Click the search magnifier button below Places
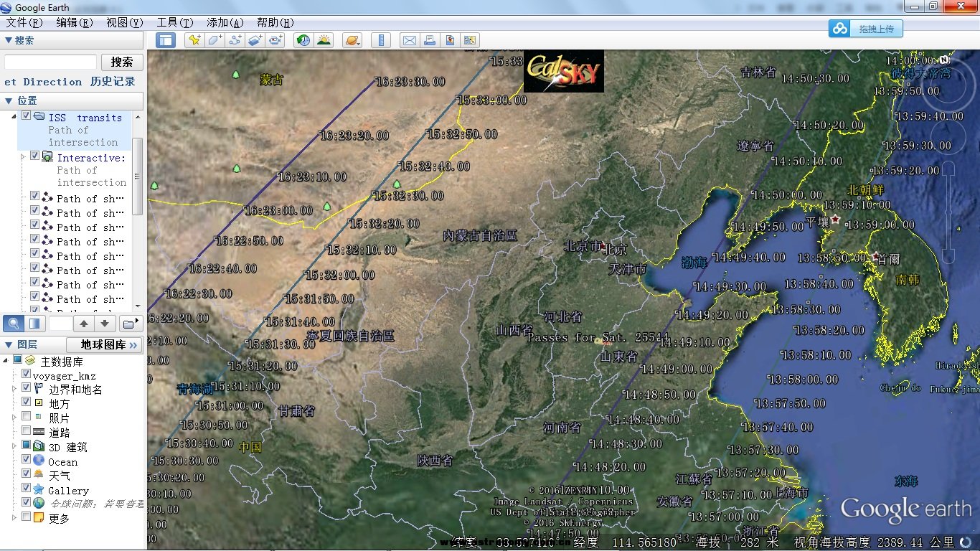The height and width of the screenshot is (551, 980). 14,323
